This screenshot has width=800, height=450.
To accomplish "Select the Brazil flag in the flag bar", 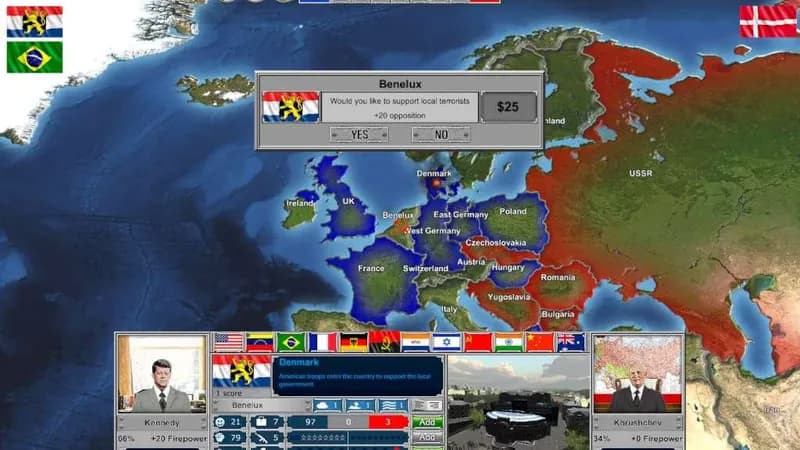I will [291, 342].
